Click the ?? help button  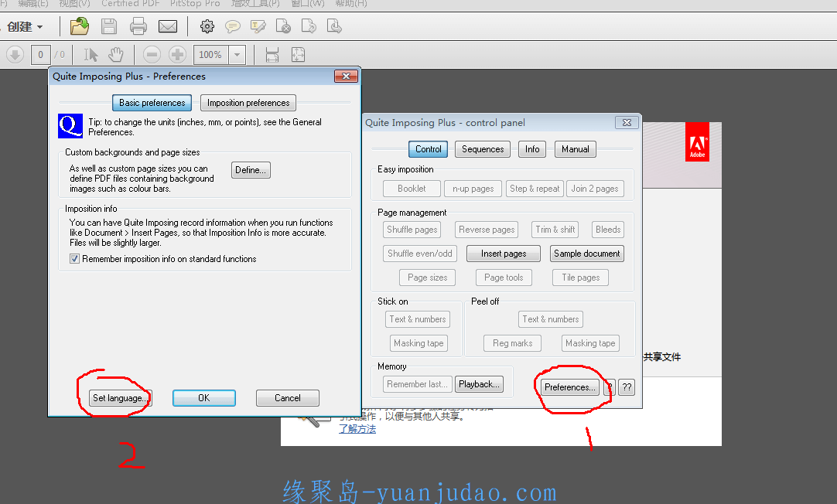pyautogui.click(x=627, y=387)
